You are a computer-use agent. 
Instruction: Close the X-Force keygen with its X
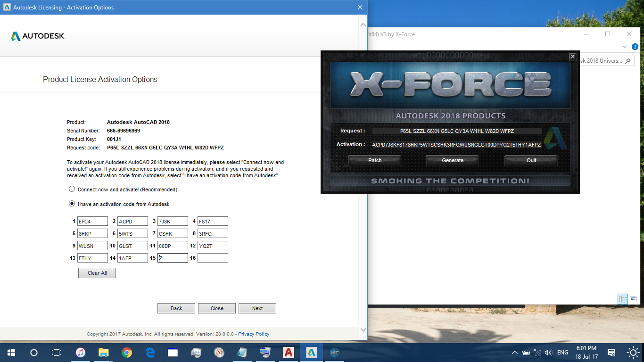(x=572, y=57)
